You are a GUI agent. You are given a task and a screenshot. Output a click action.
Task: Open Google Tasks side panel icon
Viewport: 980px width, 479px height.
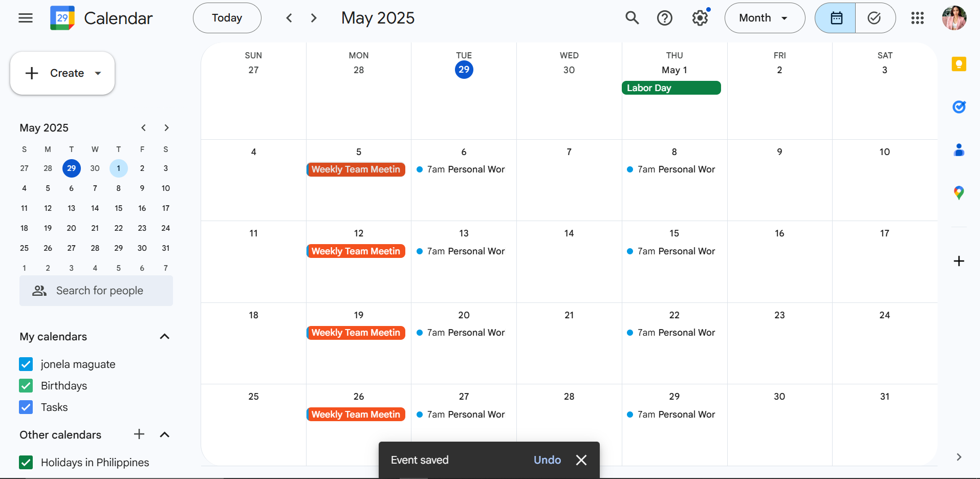pyautogui.click(x=959, y=106)
